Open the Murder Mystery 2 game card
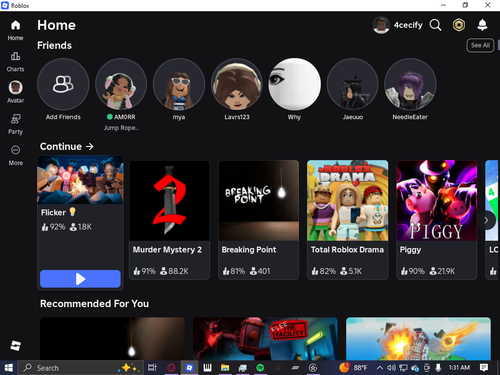 click(x=169, y=220)
